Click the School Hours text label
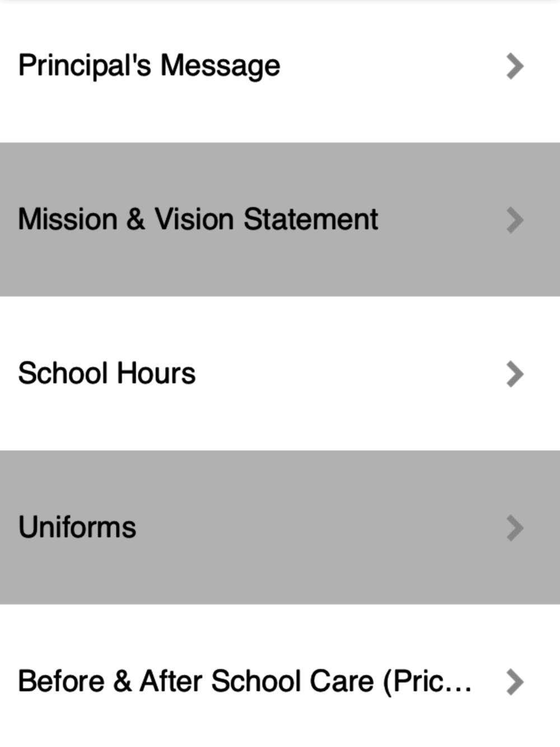Image resolution: width=560 pixels, height=747 pixels. tap(107, 373)
